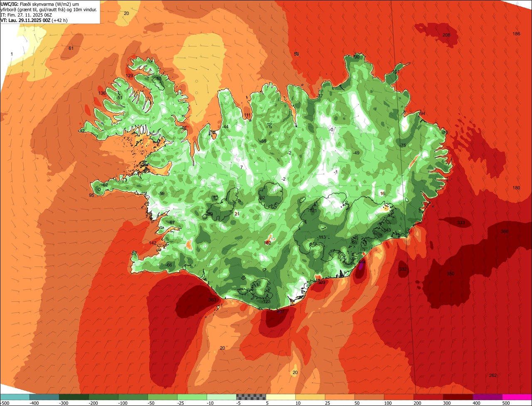This screenshot has height=406, width=532.
Task: Click the '-66' value on the Reykjanes peninsula
Action: 168,265
